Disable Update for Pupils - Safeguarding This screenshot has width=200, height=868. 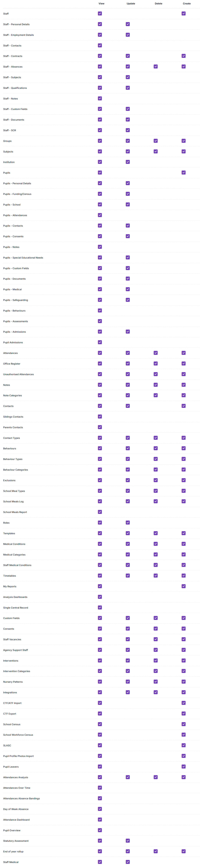[x=128, y=300]
